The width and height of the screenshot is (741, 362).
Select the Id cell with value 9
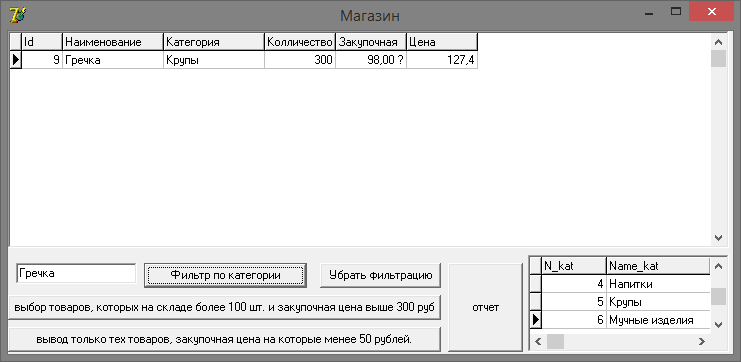point(42,60)
